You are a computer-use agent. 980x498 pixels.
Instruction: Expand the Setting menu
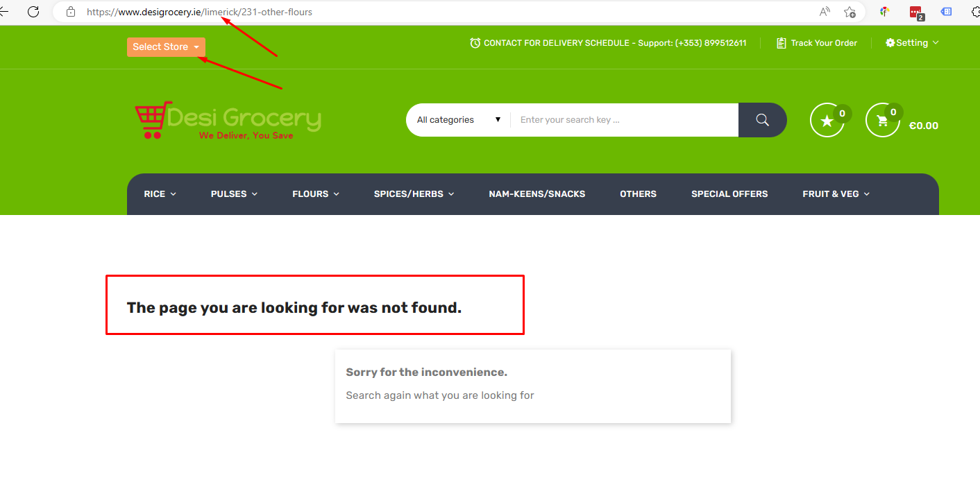tap(912, 43)
